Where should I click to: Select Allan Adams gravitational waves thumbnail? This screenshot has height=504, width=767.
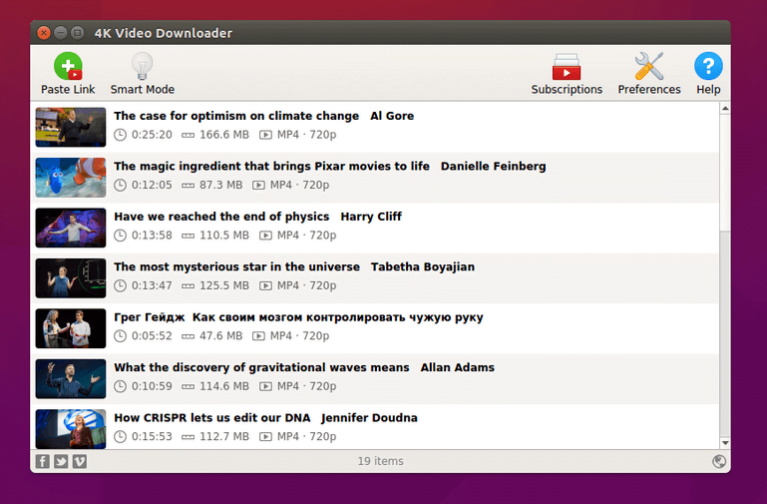coord(70,379)
